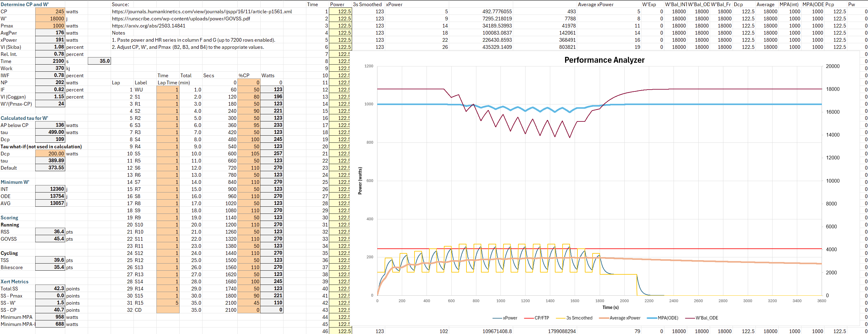Click the CP/FTP legend entry
The width and height of the screenshot is (868, 334).
tap(541, 318)
